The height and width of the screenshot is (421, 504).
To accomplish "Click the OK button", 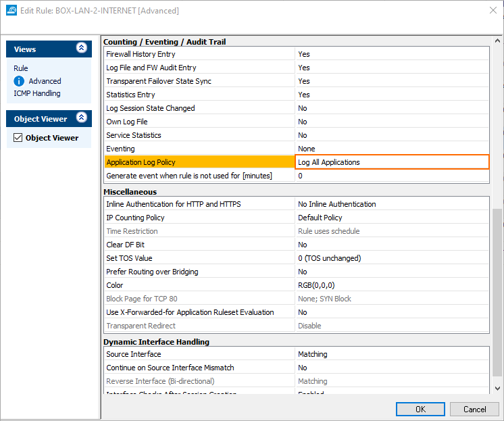I will [x=420, y=409].
